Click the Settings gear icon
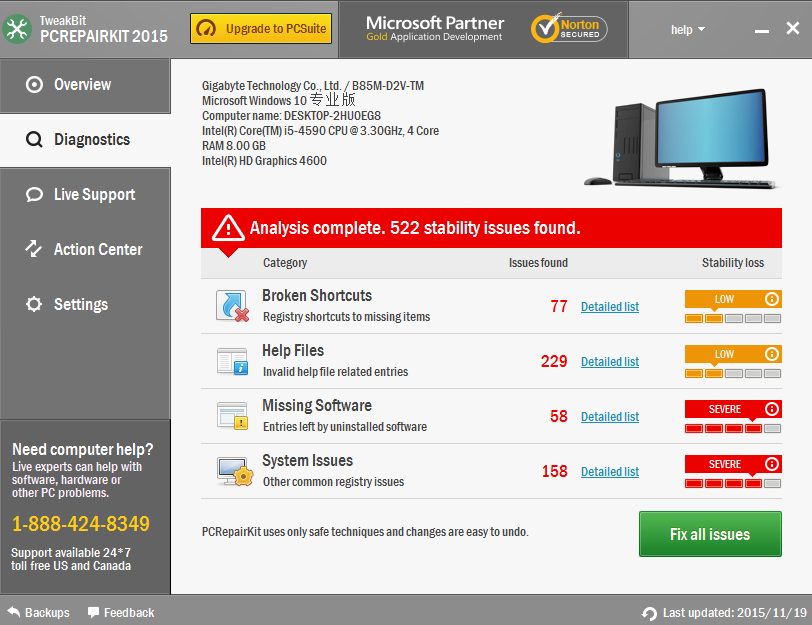 point(34,304)
